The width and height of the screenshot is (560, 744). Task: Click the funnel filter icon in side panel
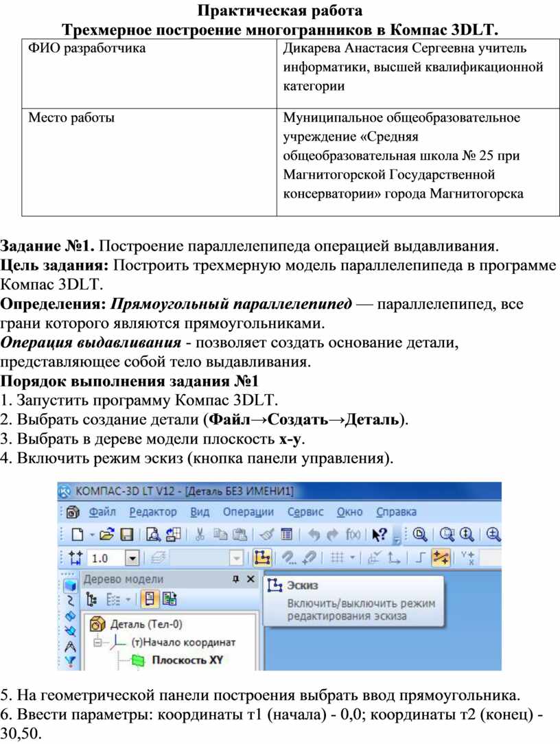[70, 661]
